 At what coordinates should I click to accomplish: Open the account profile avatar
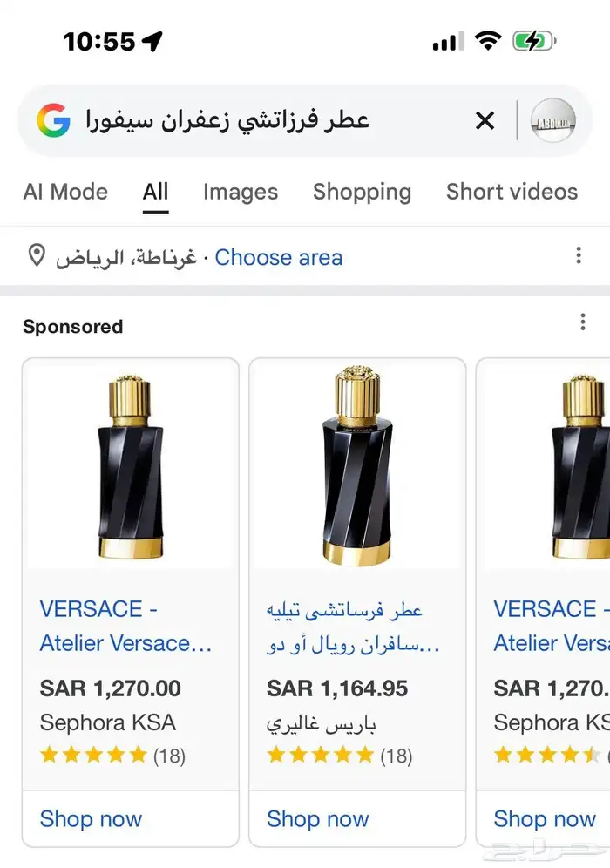552,120
